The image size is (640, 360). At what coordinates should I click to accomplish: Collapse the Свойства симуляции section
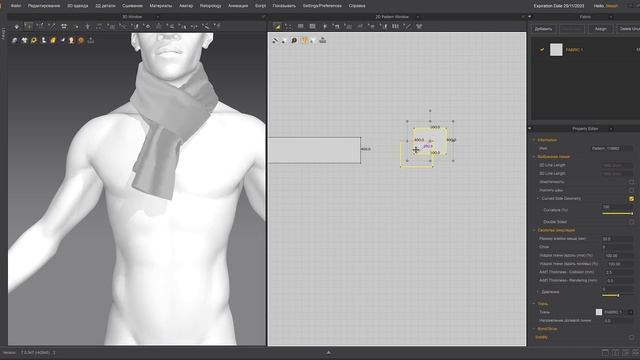533,230
